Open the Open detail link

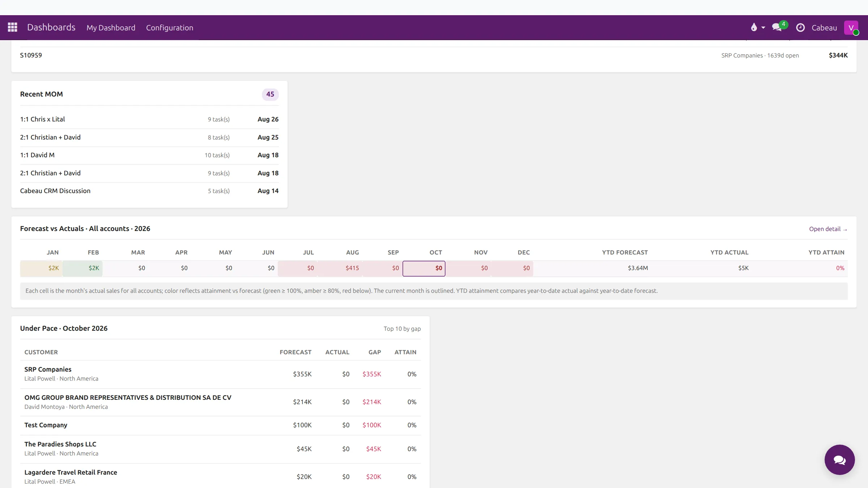pyautogui.click(x=828, y=229)
